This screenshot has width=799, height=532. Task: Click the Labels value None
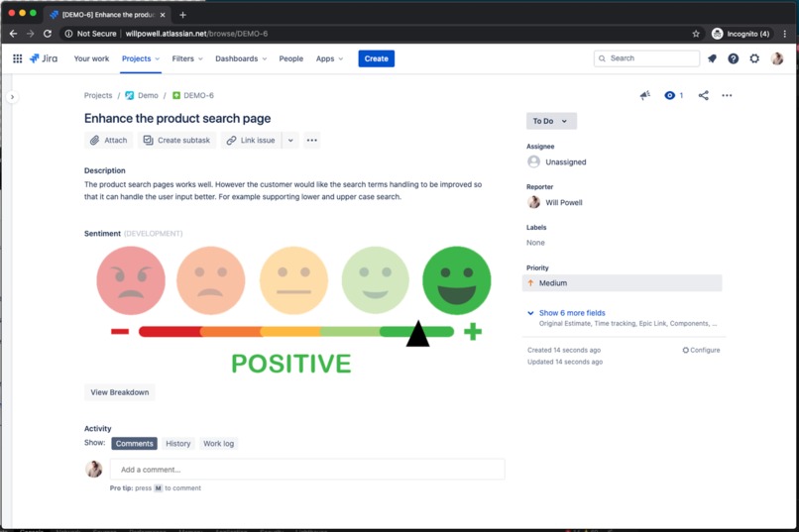tap(535, 243)
